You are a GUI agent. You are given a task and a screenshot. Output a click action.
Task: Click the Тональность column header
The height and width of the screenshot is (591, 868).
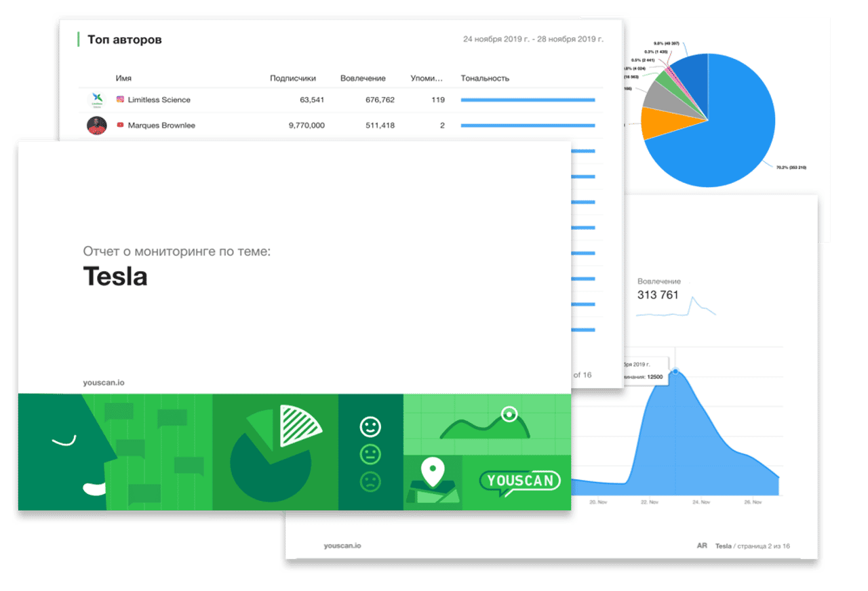point(485,78)
